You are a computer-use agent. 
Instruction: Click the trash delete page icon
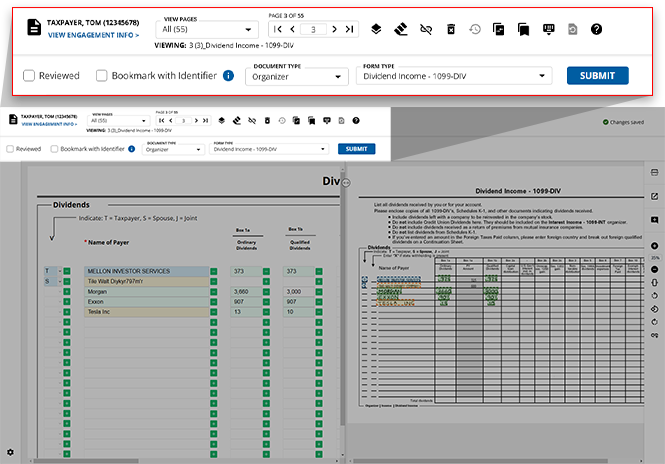451,29
